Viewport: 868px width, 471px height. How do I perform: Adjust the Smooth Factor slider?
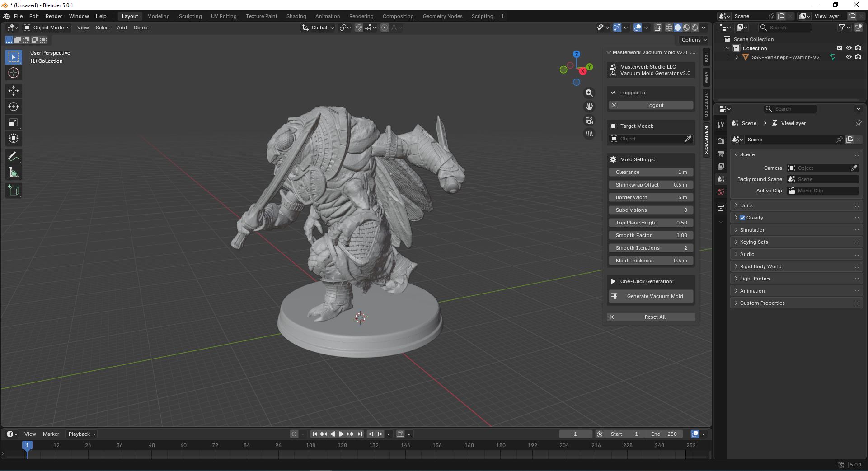[x=651, y=235]
